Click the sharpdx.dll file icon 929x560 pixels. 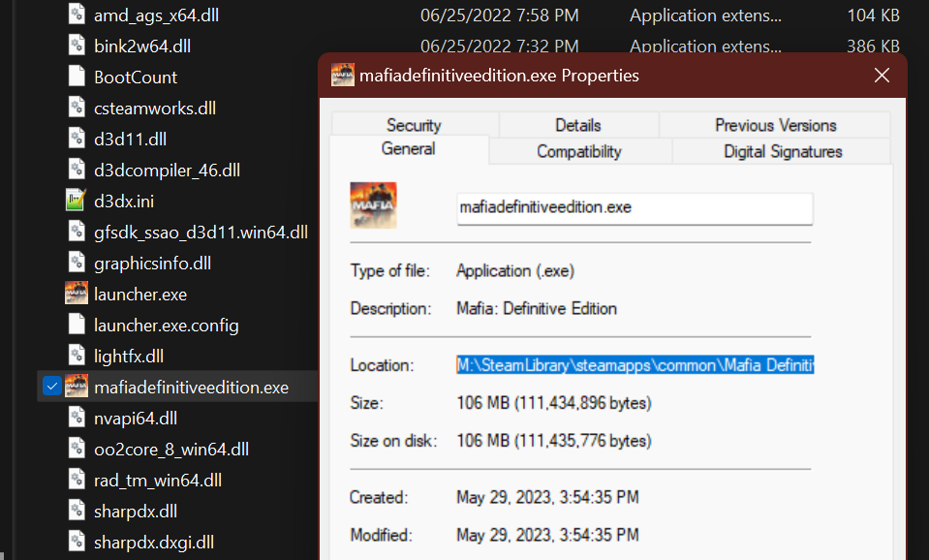77,511
